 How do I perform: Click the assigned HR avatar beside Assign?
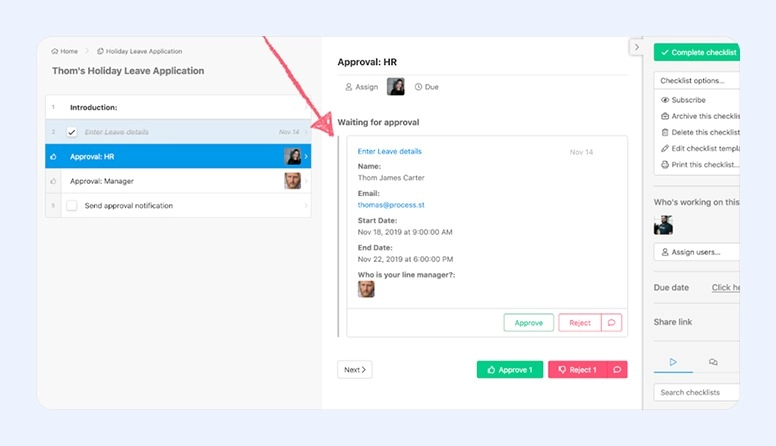pyautogui.click(x=395, y=87)
